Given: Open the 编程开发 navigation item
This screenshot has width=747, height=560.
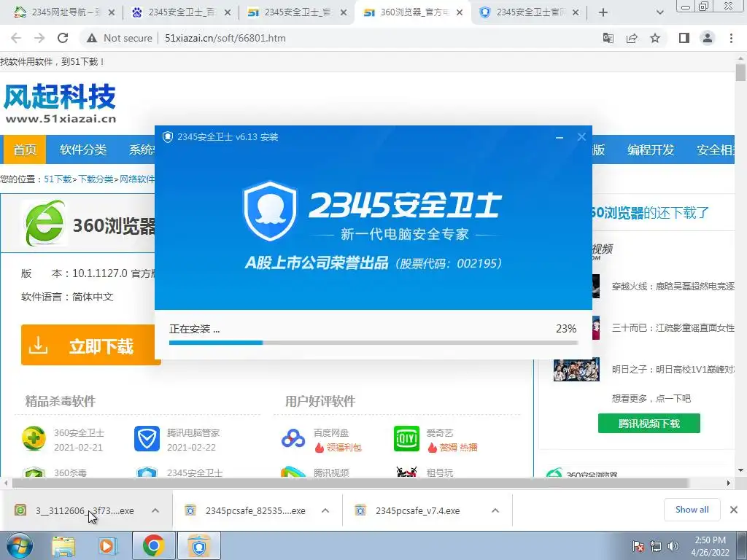Looking at the screenshot, I should tap(650, 149).
